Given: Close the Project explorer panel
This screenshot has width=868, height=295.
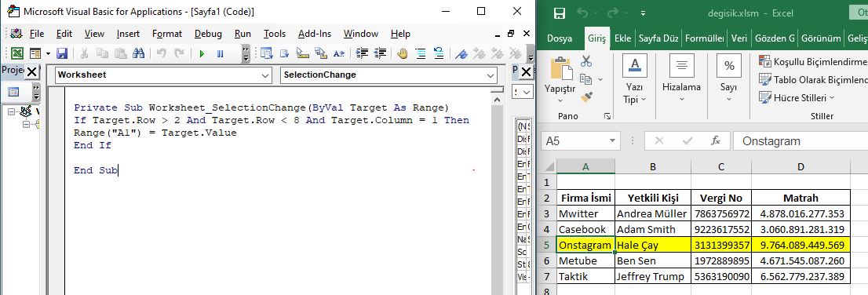Looking at the screenshot, I should pyautogui.click(x=32, y=71).
